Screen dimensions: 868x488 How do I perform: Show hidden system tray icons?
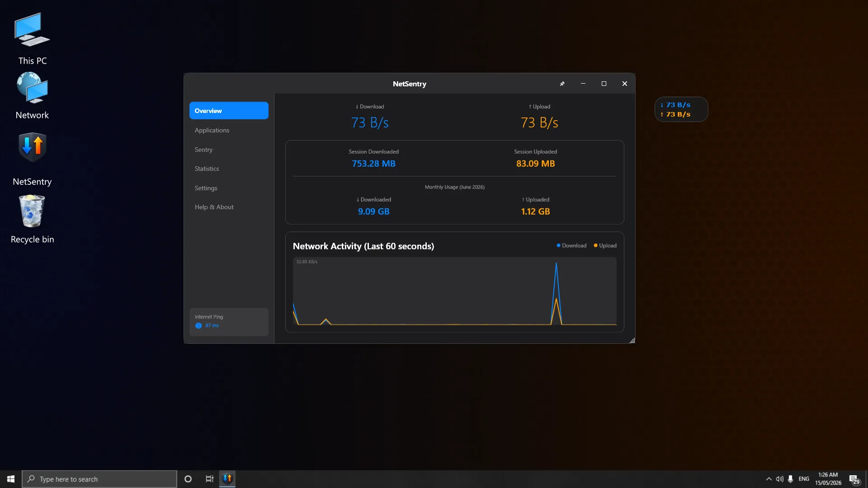coord(769,479)
